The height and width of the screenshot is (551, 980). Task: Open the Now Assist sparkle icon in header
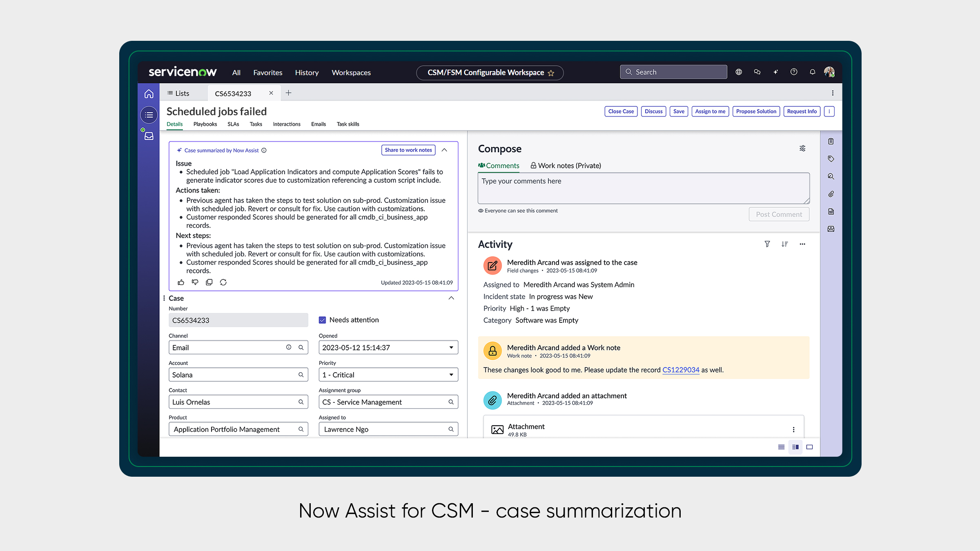775,72
